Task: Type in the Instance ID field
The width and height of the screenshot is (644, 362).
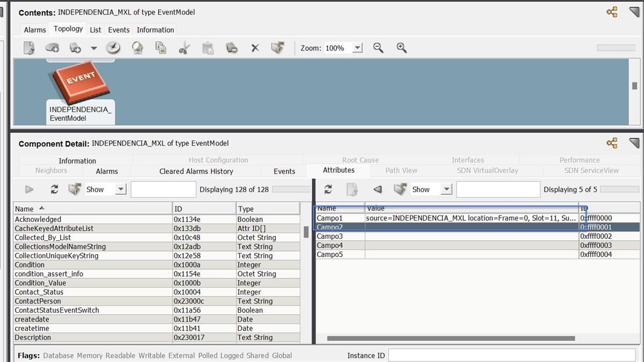Action: (x=510, y=355)
